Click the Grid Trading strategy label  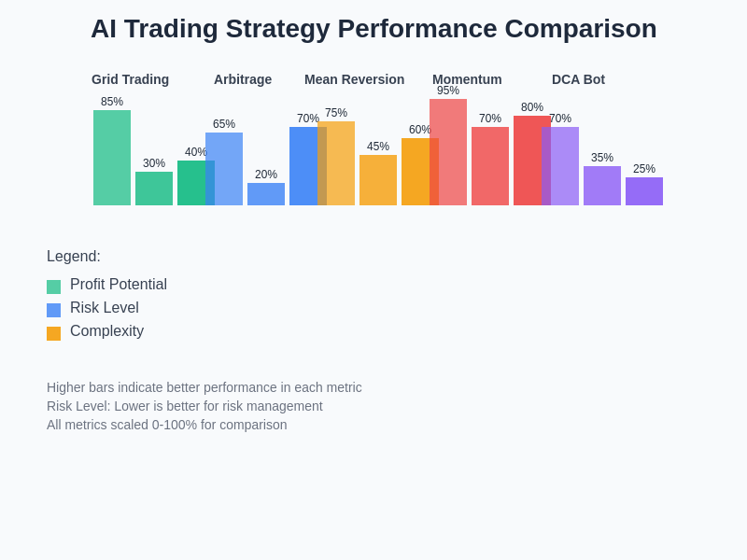click(x=130, y=79)
